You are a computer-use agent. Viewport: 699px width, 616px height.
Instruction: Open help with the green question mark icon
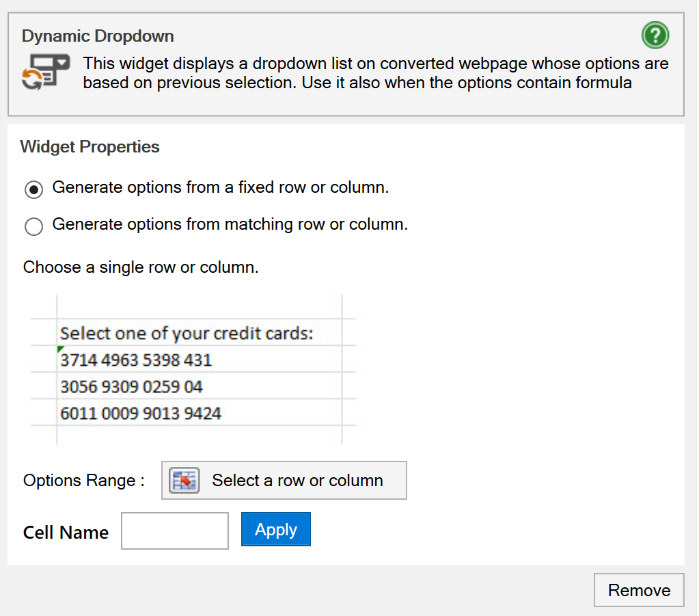point(655,35)
